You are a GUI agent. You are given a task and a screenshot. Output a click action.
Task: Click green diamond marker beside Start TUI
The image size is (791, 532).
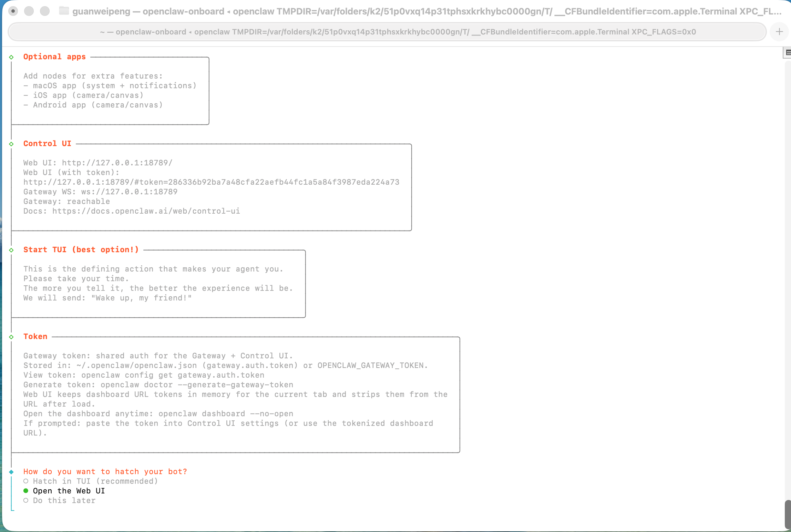(11, 250)
